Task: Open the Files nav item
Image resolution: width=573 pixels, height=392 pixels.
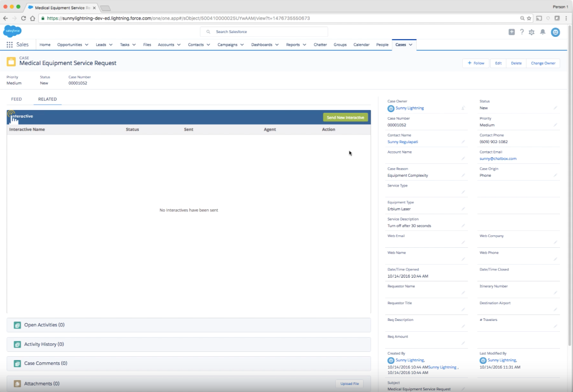Action: click(x=147, y=44)
